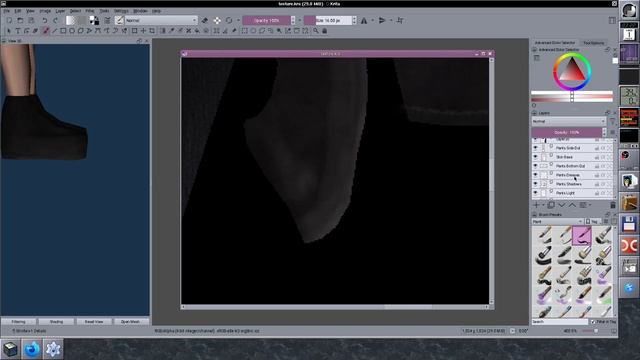Open the Layer menu
640x360 pixels.
[60, 11]
